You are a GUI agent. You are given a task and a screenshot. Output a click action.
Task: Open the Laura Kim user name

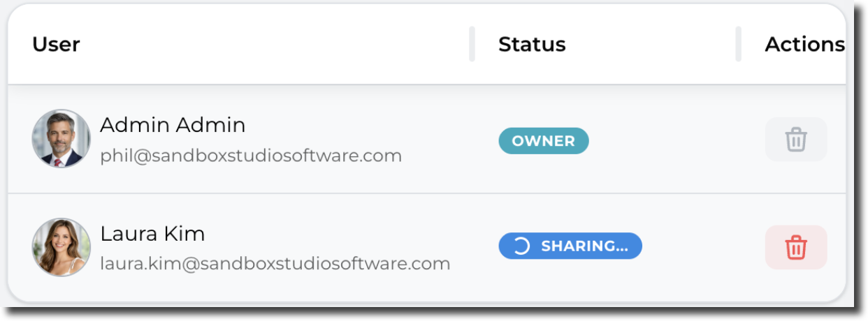(152, 234)
